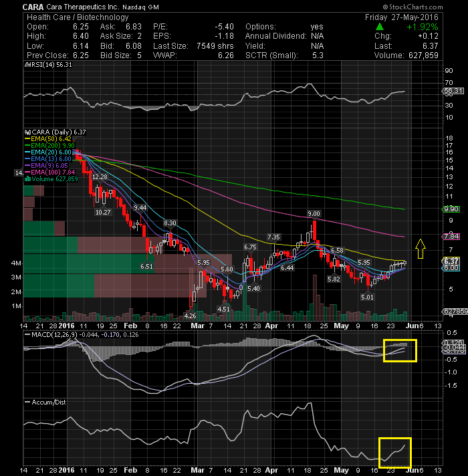Click the 4.51 price low label
The height and width of the screenshot is (476, 468).
click(224, 309)
